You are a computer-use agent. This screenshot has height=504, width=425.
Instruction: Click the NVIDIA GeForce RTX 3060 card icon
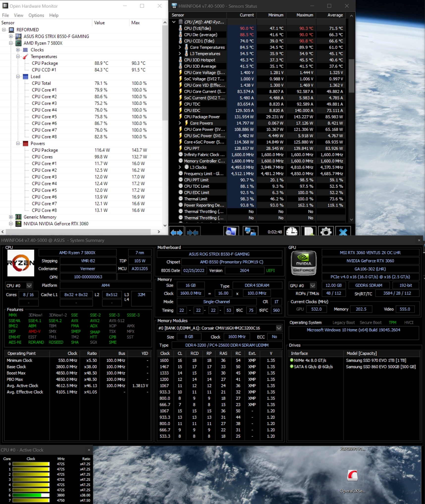tap(18, 224)
